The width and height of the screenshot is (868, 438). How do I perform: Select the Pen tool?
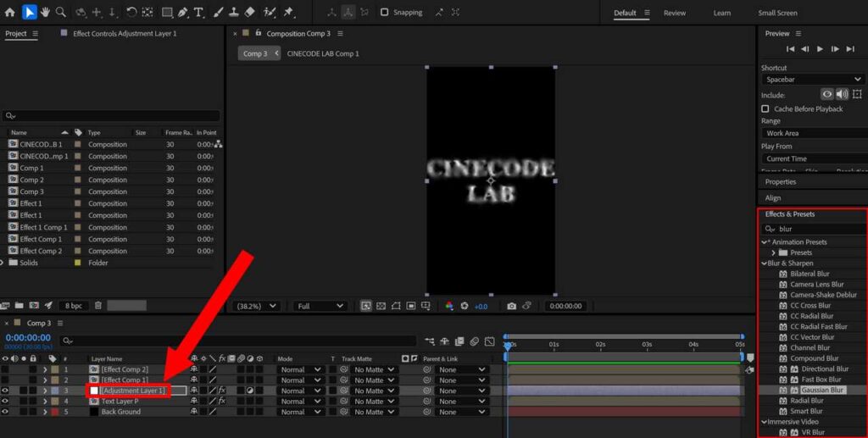click(183, 12)
